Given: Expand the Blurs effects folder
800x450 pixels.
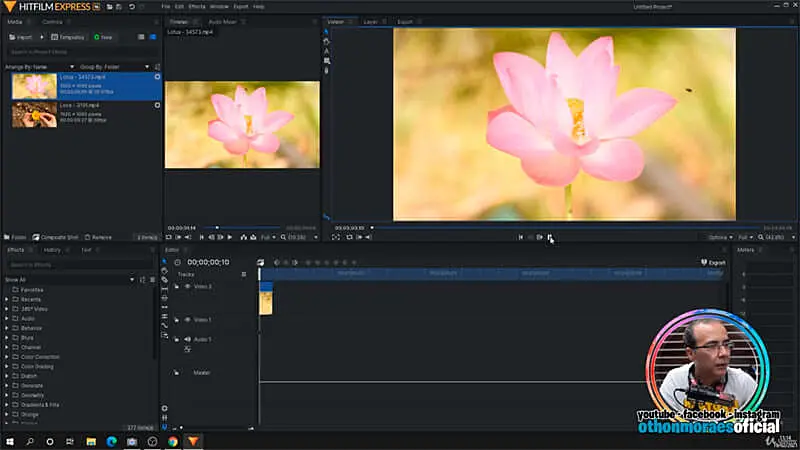Looking at the screenshot, I should click(7, 338).
